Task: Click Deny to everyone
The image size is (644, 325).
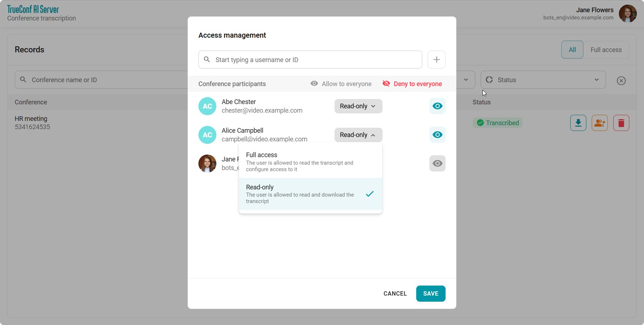Action: click(412, 84)
